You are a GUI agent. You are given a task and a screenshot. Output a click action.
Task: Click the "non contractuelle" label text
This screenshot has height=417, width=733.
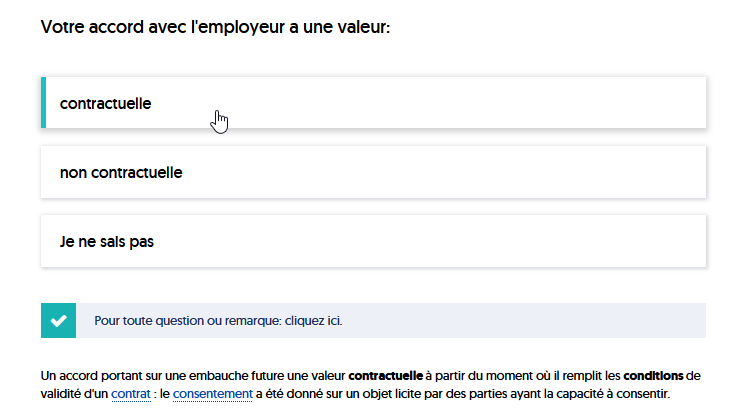(x=121, y=173)
